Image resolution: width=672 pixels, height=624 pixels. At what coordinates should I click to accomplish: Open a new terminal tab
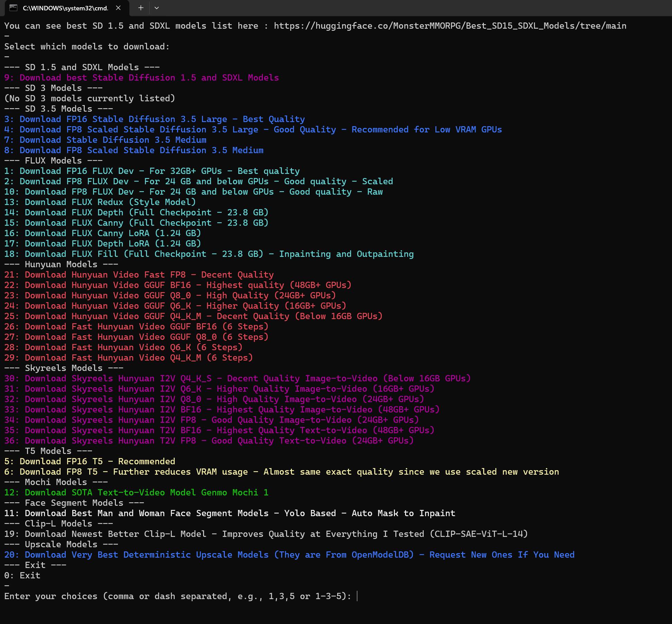pos(141,8)
